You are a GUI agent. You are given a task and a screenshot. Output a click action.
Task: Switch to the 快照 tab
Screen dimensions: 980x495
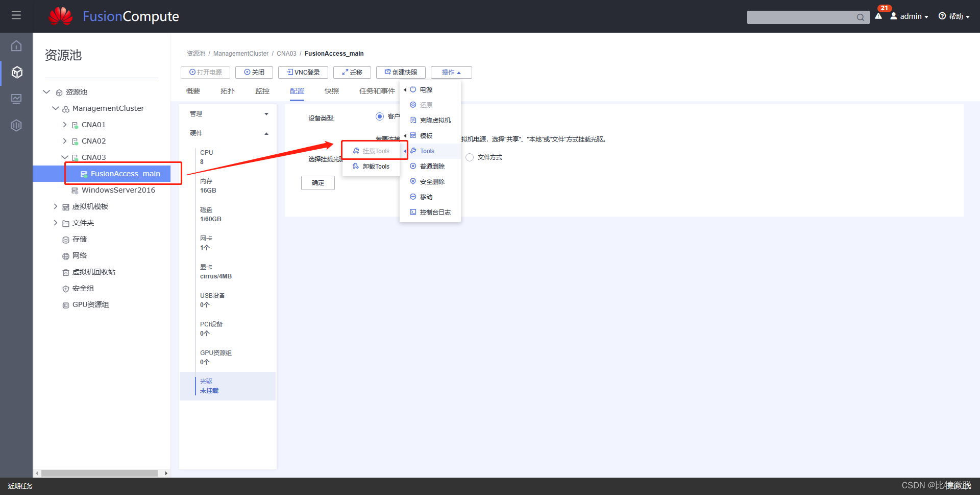(x=331, y=90)
